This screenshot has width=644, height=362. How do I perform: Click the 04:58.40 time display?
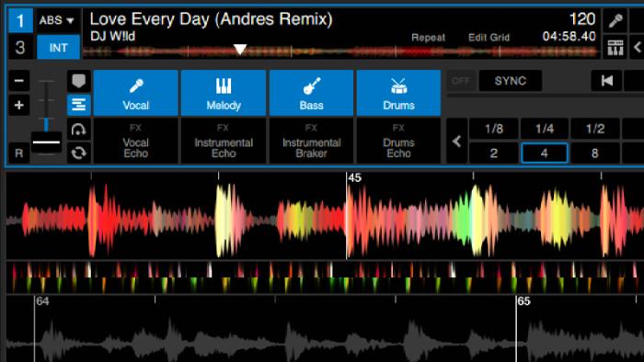click(569, 37)
